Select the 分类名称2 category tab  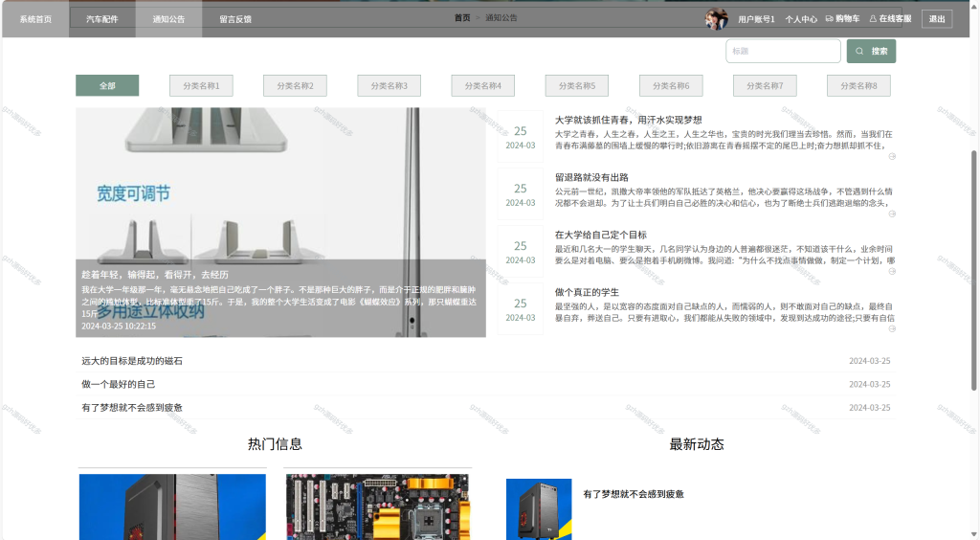295,85
